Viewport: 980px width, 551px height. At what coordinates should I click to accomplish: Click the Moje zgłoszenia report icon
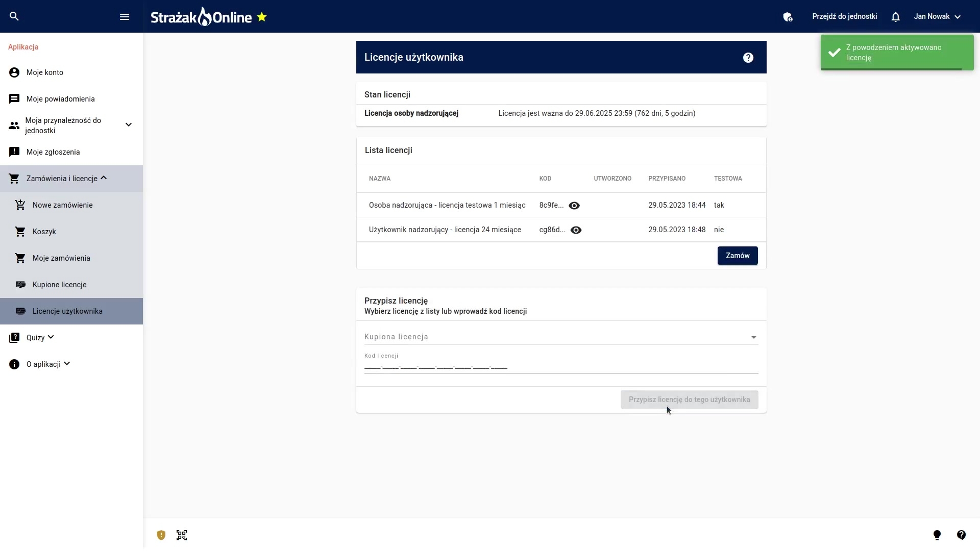(14, 152)
